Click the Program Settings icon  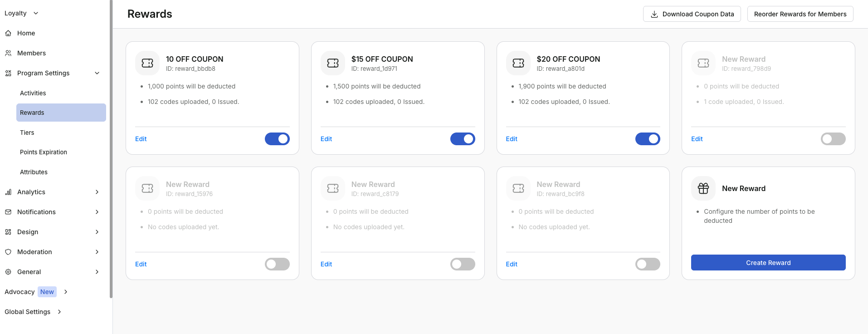pyautogui.click(x=8, y=73)
